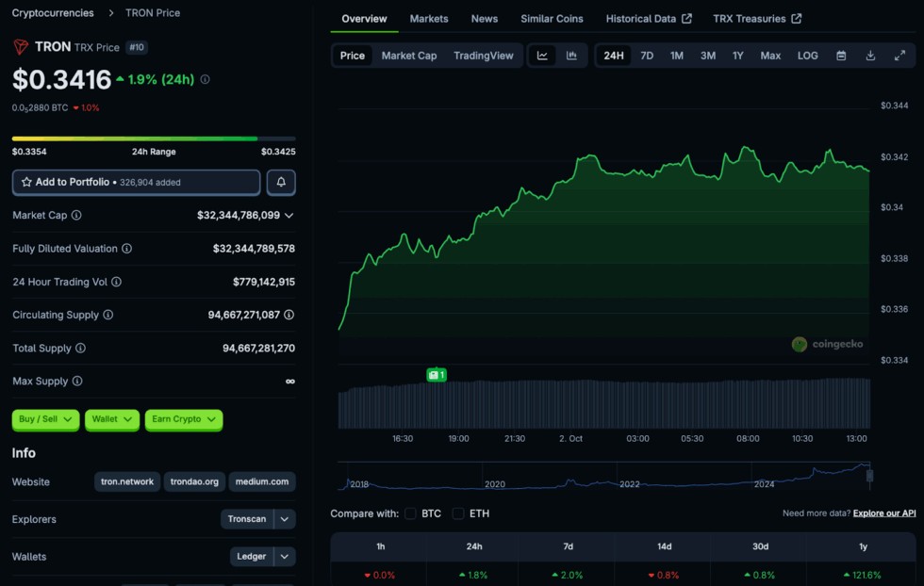Open the calendar date range picker

(x=841, y=56)
